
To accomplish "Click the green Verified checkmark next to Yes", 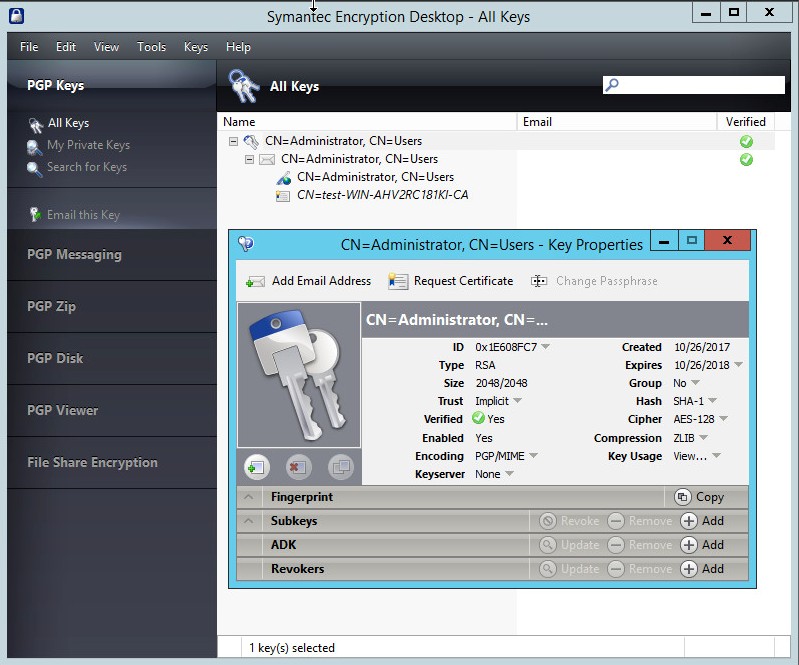I will [478, 418].
